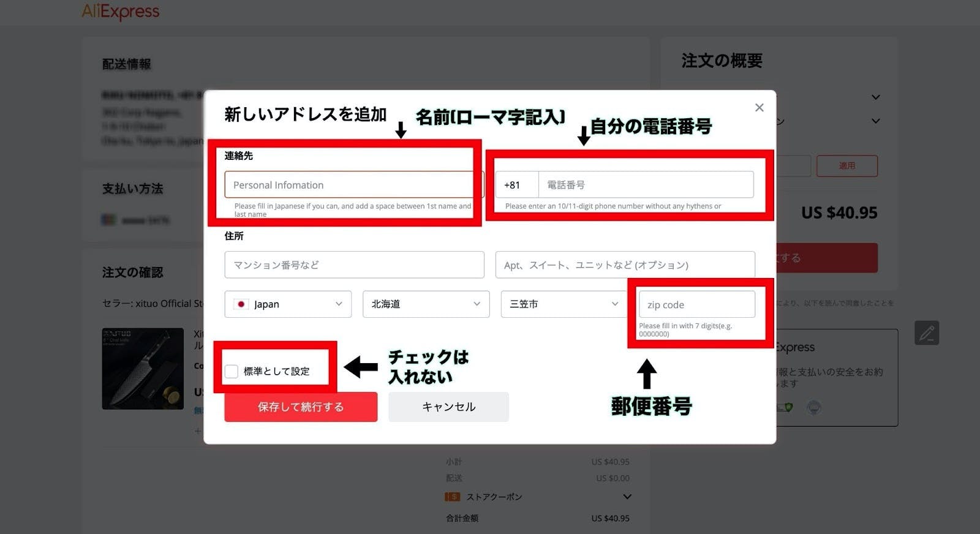Viewport: 980px width, 534px height.
Task: Close the new address dialog
Action: click(x=759, y=108)
